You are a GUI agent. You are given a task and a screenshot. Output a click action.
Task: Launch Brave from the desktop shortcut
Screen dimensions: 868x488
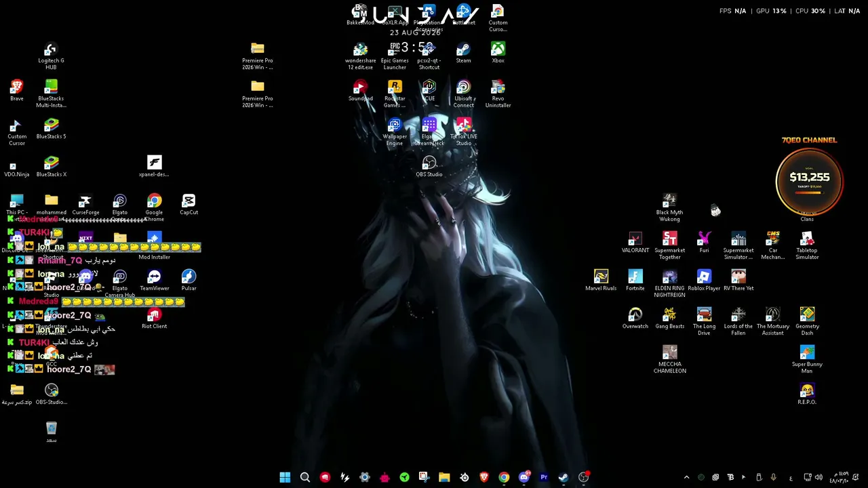[x=17, y=91]
